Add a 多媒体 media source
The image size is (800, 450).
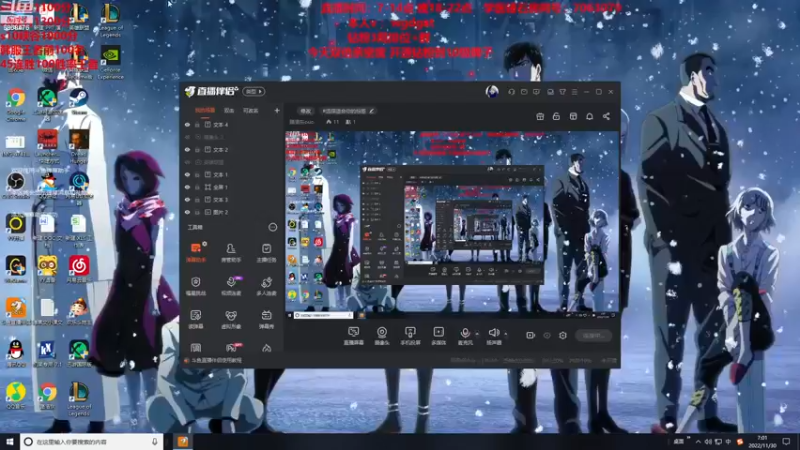[x=438, y=336]
